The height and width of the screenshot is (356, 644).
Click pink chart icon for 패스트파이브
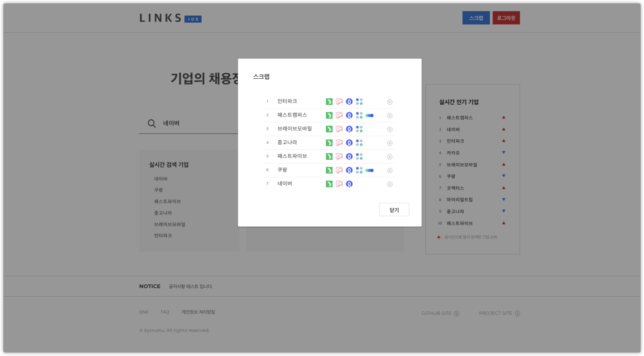coord(339,157)
